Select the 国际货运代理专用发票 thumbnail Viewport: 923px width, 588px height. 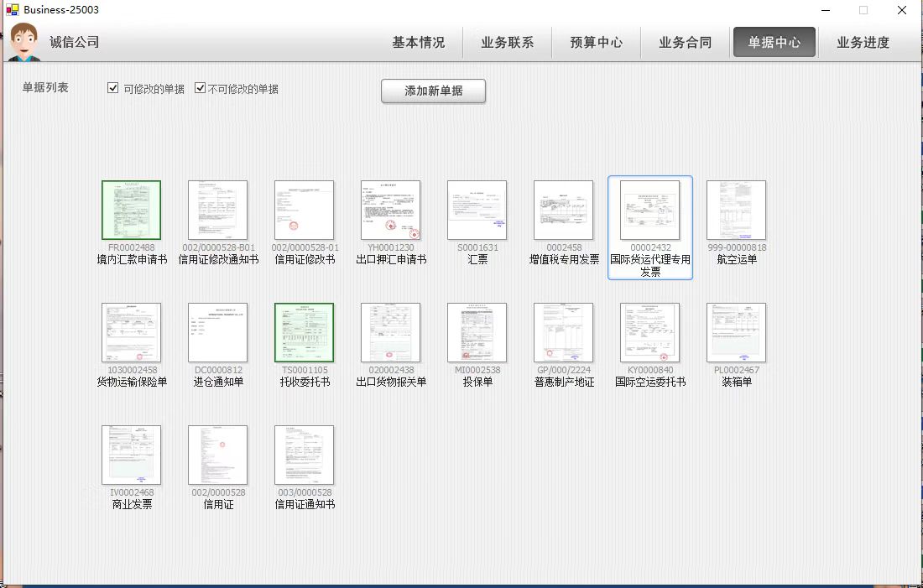[x=649, y=211]
